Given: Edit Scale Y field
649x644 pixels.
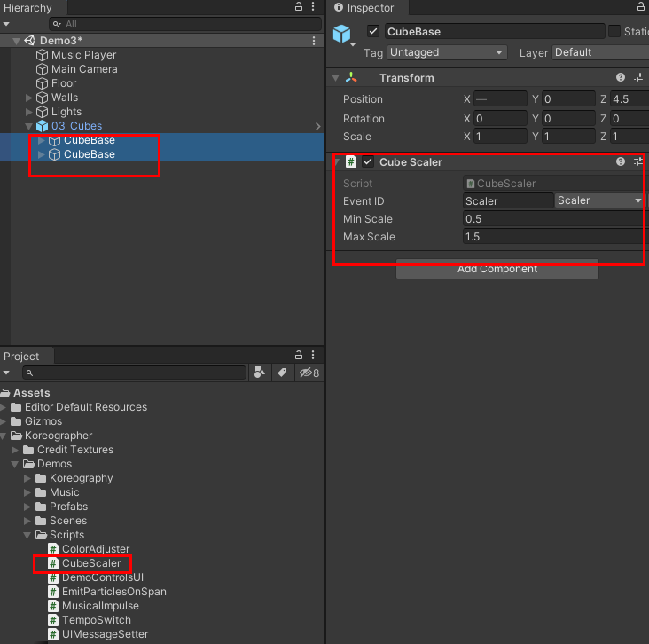Looking at the screenshot, I should [568, 137].
